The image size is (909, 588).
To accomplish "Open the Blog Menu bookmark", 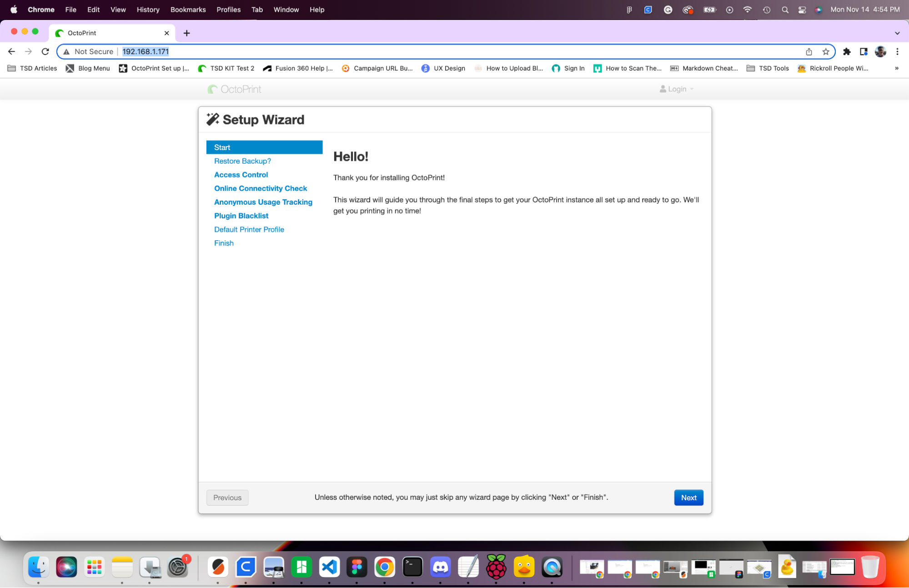I will 88,68.
